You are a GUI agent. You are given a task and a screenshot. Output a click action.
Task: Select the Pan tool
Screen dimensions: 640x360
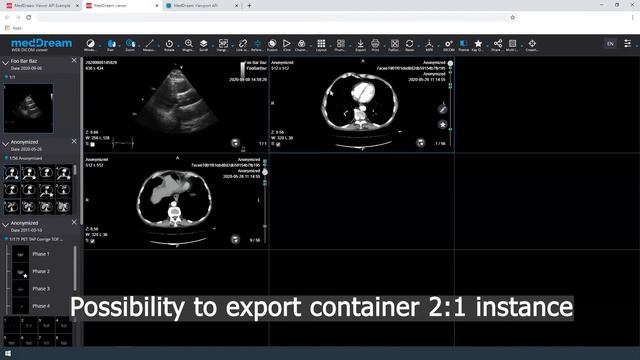click(x=111, y=44)
